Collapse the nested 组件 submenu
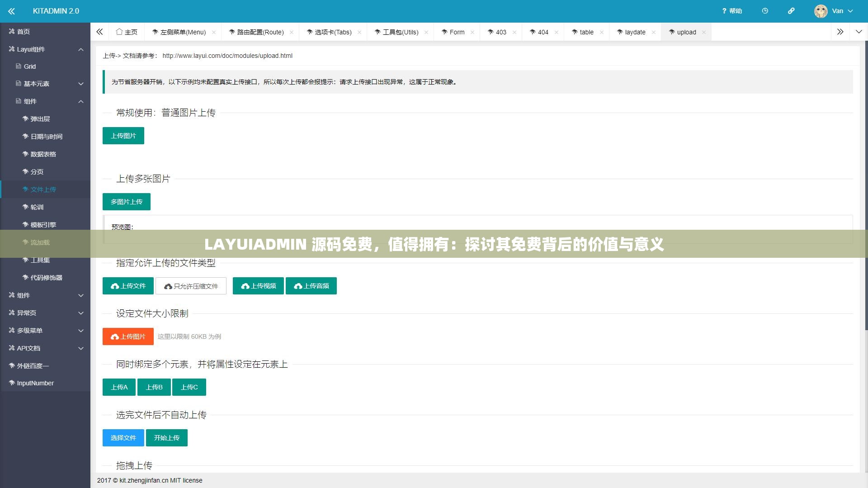Viewport: 868px width, 488px height. 45,101
